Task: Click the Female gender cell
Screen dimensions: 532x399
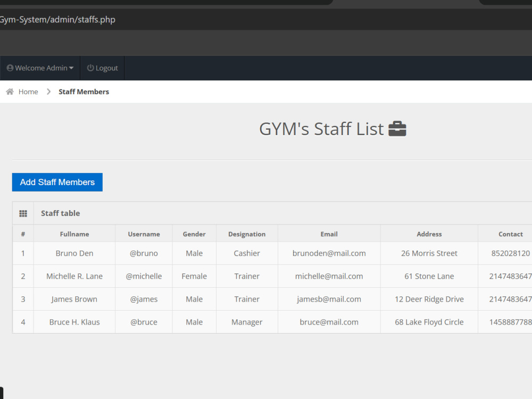Action: (x=194, y=276)
